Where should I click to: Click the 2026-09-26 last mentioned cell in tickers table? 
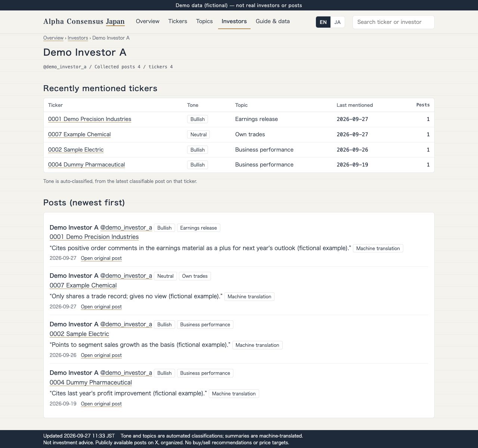click(x=353, y=150)
